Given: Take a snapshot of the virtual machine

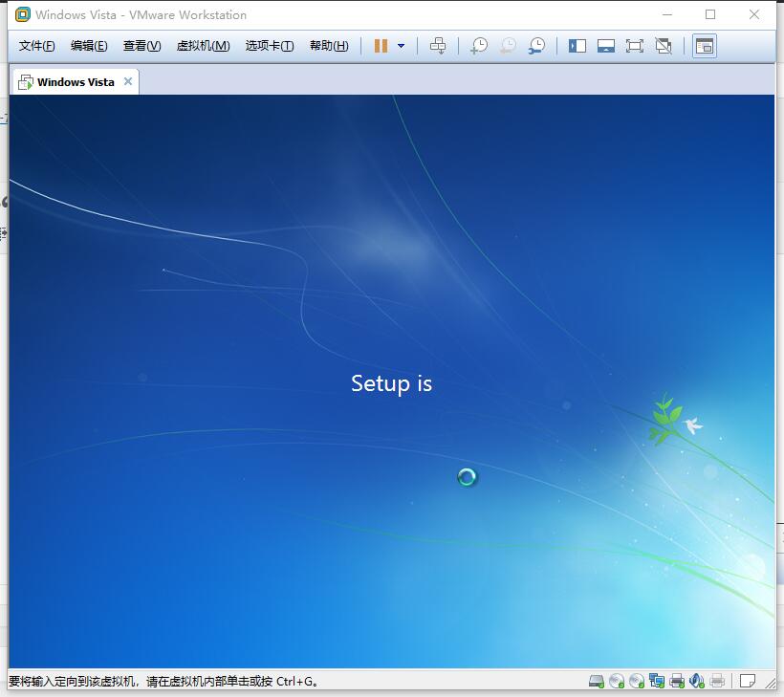Looking at the screenshot, I should tap(479, 46).
